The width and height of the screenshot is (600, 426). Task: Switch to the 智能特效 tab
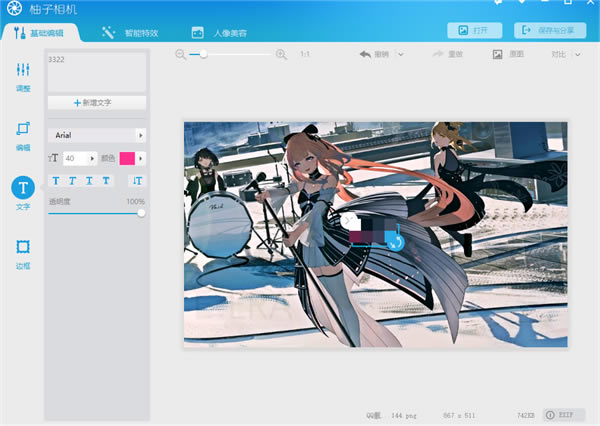click(130, 33)
